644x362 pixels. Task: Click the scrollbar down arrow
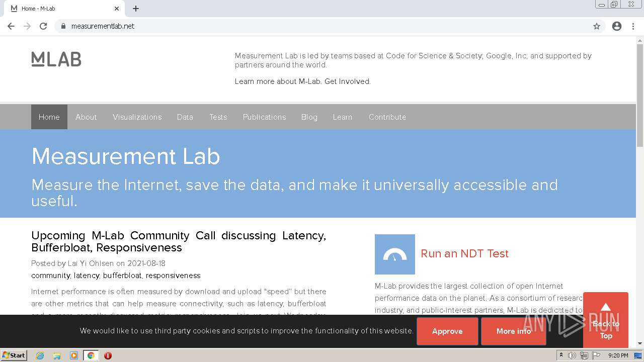tap(640, 344)
